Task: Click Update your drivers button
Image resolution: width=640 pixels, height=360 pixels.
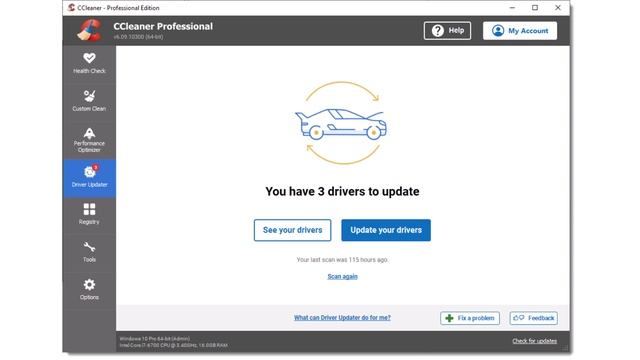Action: (x=386, y=230)
